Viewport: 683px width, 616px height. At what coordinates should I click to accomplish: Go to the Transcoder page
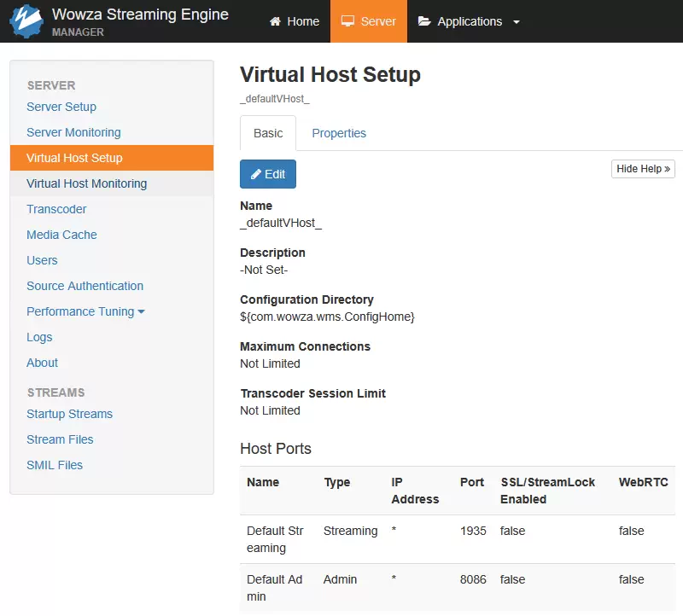(56, 209)
